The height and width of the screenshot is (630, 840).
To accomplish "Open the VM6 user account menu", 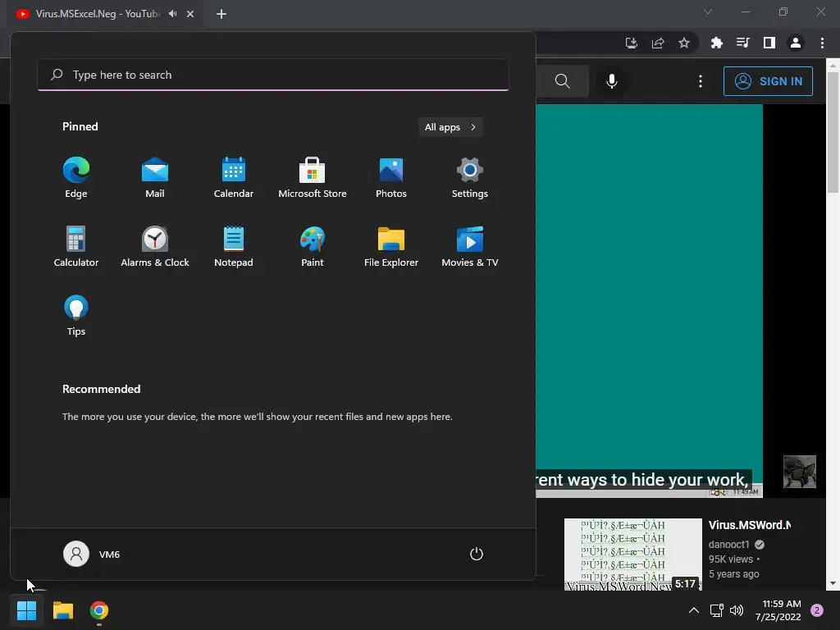I will point(92,554).
